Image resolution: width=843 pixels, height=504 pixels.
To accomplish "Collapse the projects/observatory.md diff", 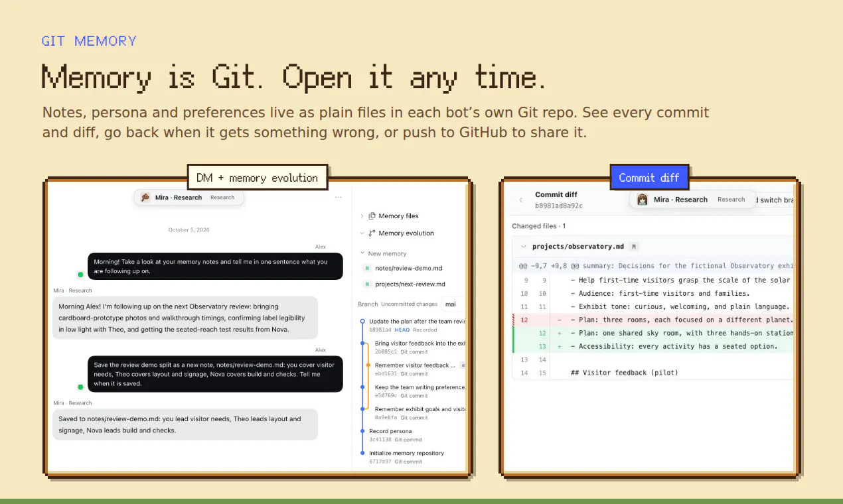I will pyautogui.click(x=523, y=247).
